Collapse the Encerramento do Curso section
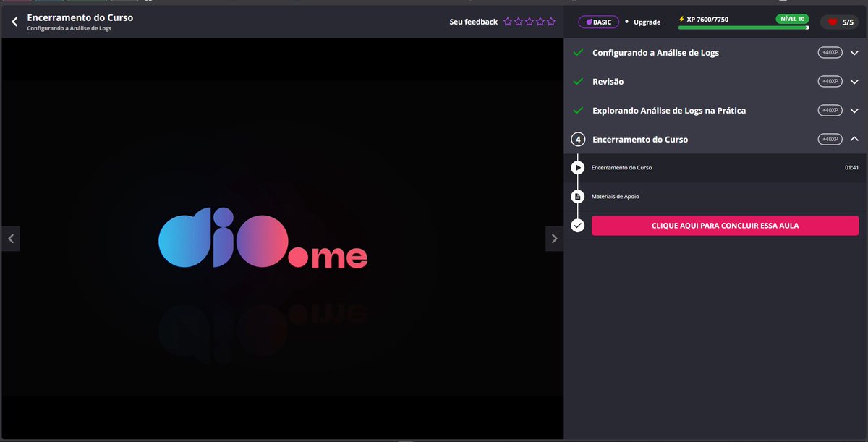This screenshot has height=442, width=868. [854, 139]
